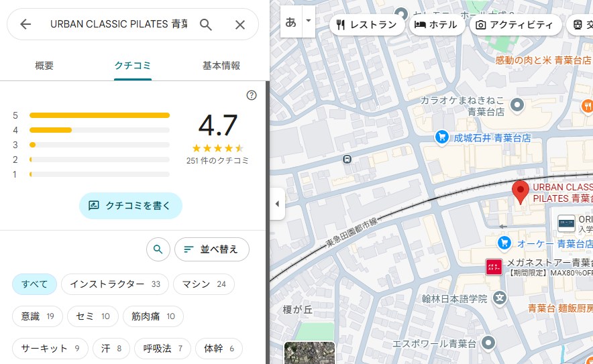Switch to the 基本情報 tab

(221, 66)
